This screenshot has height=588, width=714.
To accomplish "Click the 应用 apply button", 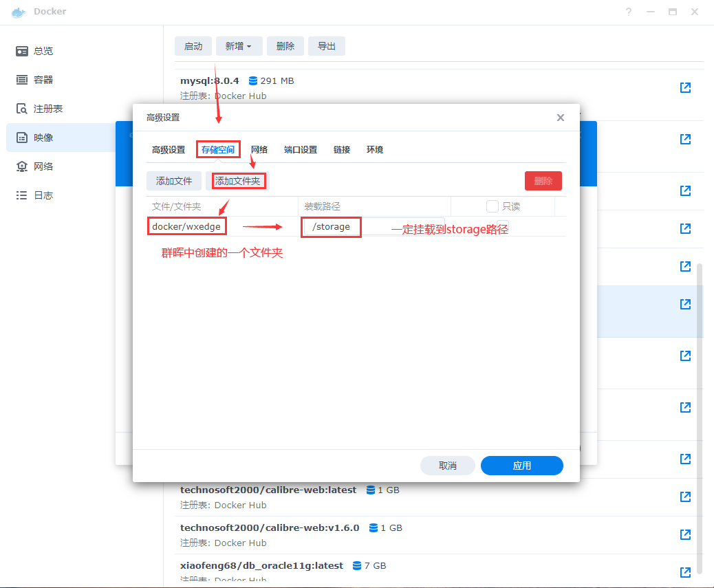I will (521, 466).
